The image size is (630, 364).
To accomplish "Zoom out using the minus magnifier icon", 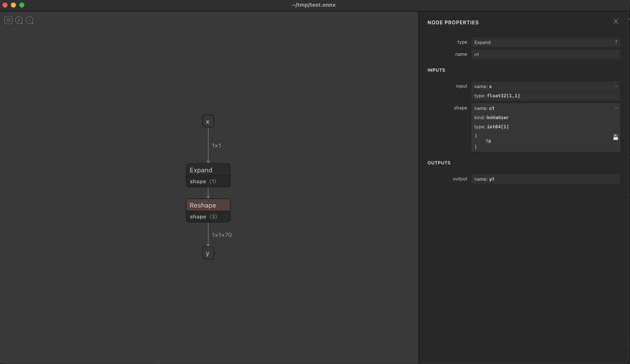I will point(29,20).
